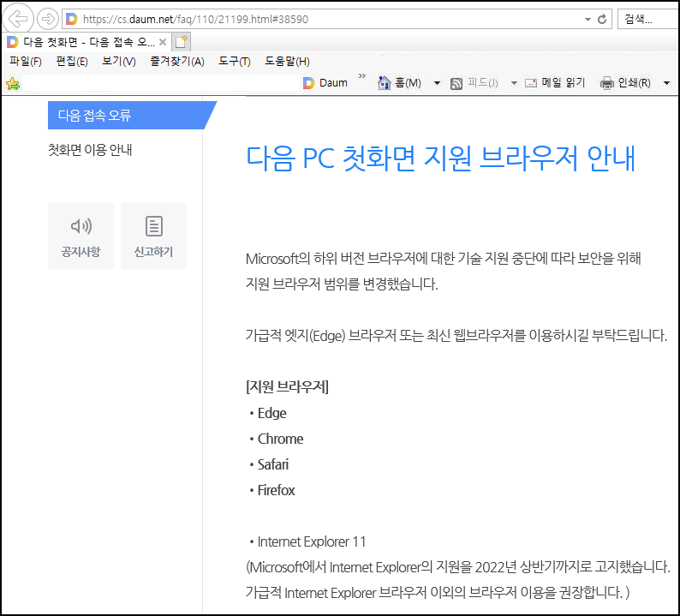Expand the favorites bar overflow chevron
This screenshot has height=616, width=680.
tap(362, 76)
